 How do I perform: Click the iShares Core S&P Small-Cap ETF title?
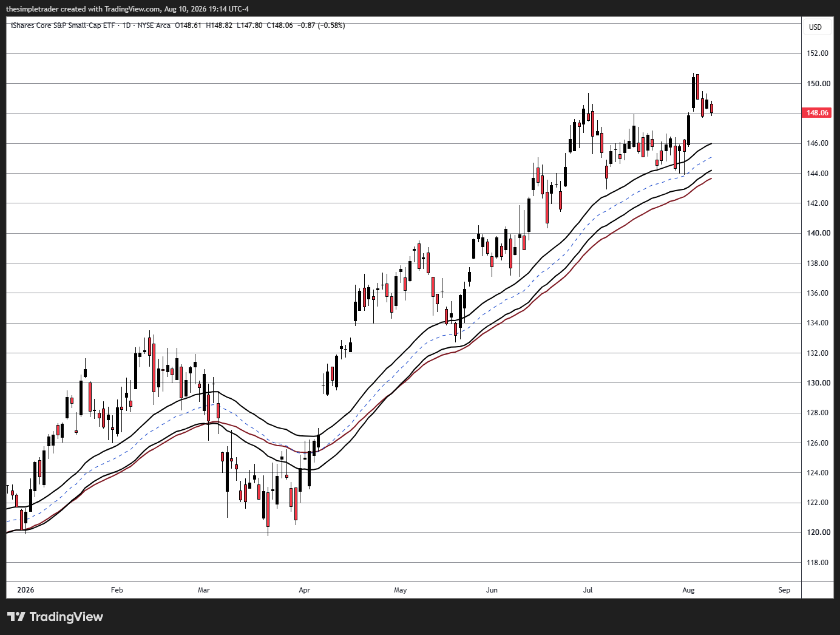(x=63, y=25)
